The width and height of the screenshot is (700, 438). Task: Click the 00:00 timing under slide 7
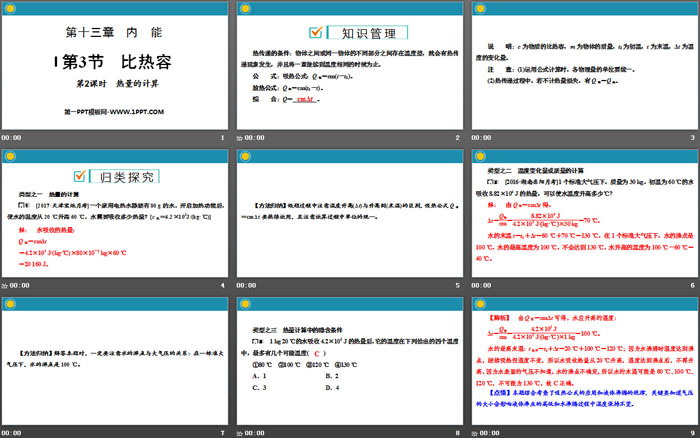coord(11,433)
